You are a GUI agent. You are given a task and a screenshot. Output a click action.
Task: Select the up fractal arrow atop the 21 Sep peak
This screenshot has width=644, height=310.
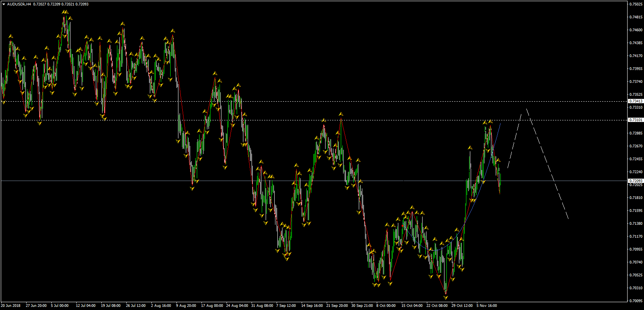coord(341,114)
